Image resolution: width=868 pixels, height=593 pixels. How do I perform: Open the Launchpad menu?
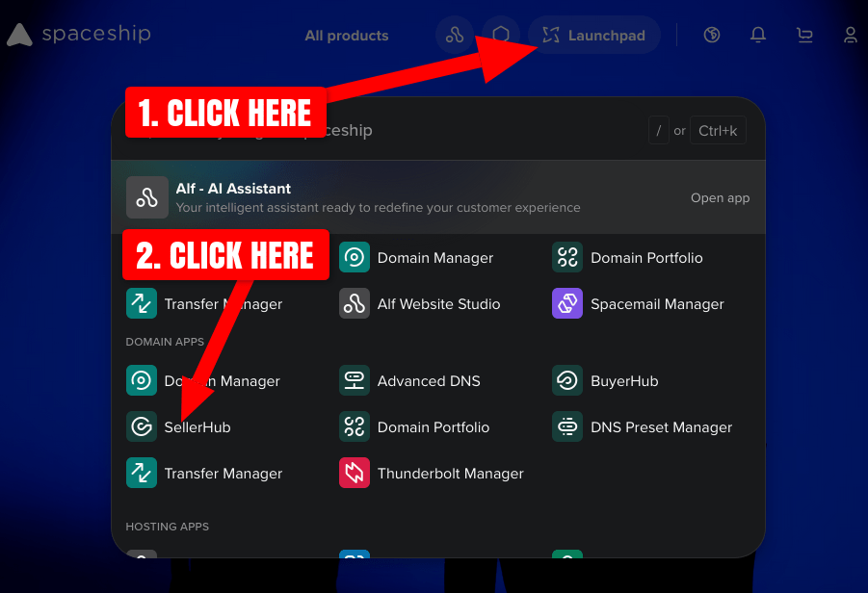pos(593,35)
